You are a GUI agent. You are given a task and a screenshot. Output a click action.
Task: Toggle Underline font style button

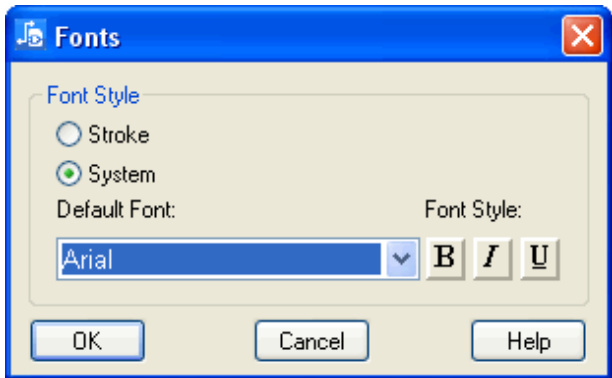pyautogui.click(x=540, y=259)
